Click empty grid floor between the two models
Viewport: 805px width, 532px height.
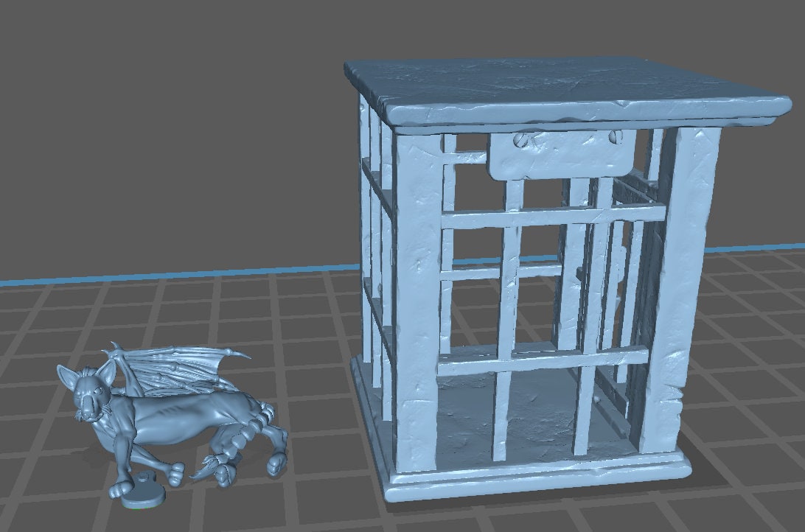[317, 413]
